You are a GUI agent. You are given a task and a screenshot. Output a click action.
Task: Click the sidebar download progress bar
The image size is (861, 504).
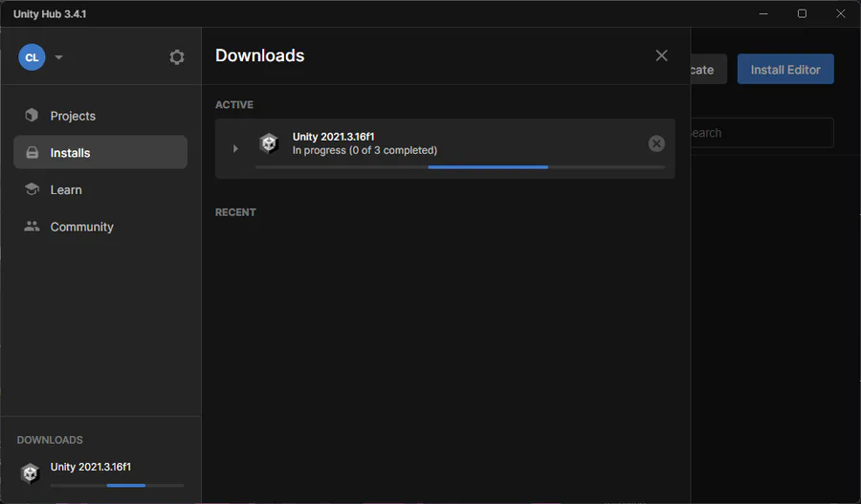tap(117, 485)
